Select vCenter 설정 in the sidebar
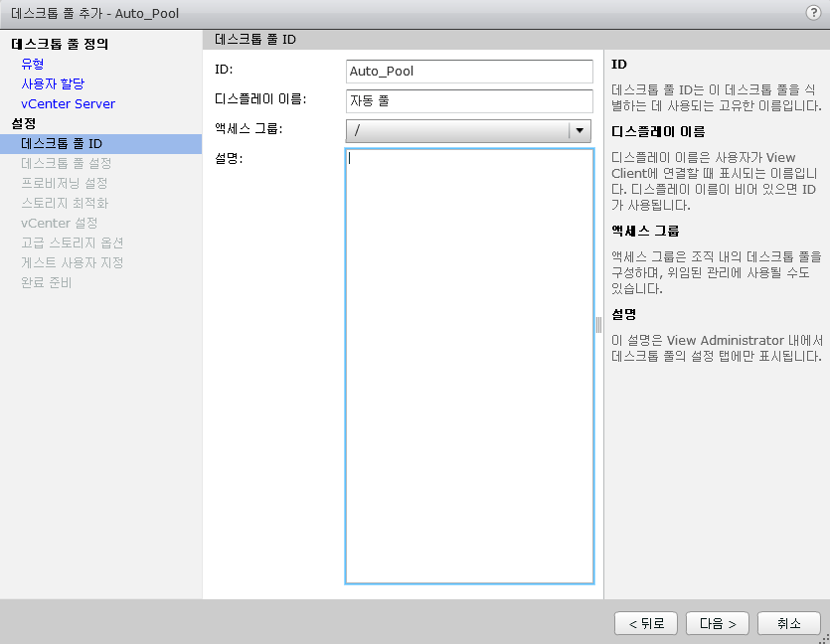Viewport: 830px width, 644px height. coord(60,224)
